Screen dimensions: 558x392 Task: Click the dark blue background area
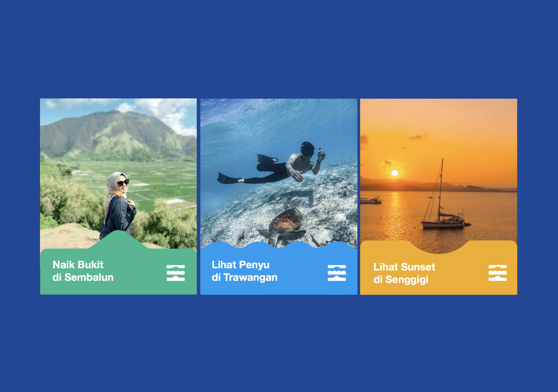coord(279,50)
